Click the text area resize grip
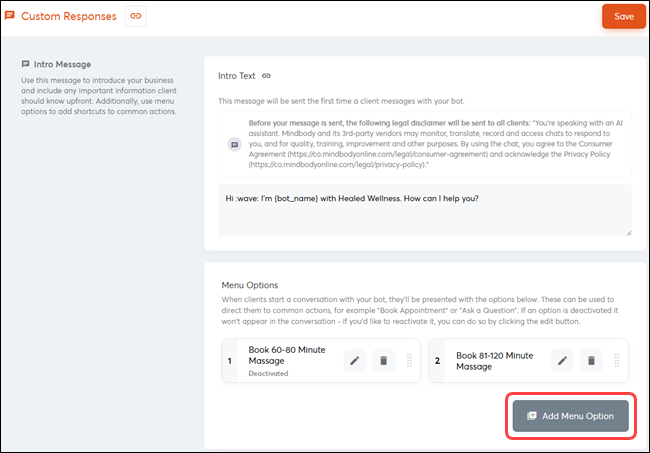The width and height of the screenshot is (650, 453). tap(629, 233)
